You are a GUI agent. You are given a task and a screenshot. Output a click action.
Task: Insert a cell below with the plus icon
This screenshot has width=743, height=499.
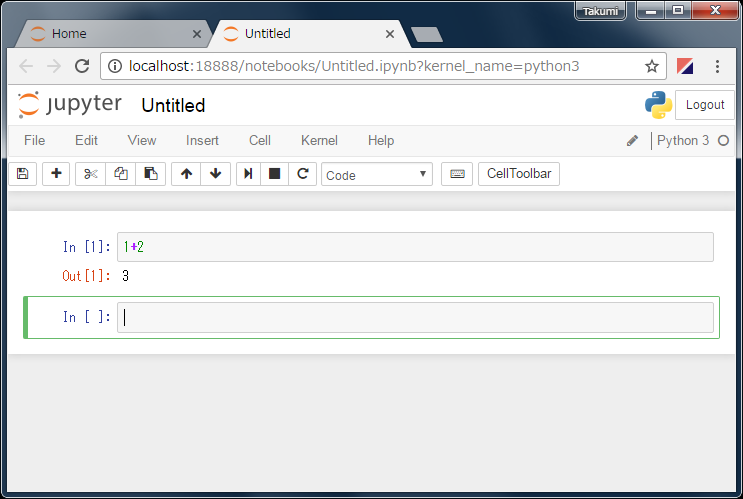coord(56,174)
